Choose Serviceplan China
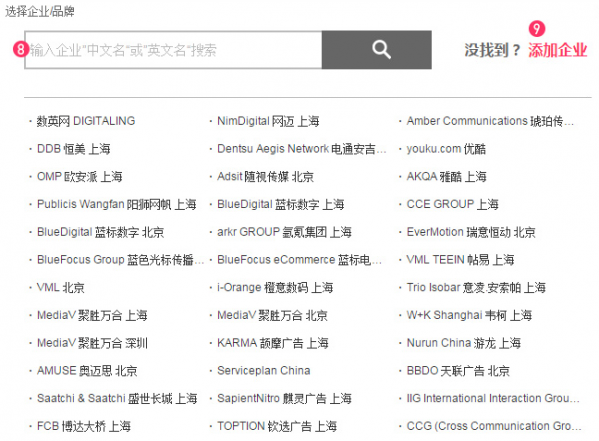The width and height of the screenshot is (599, 441). click(x=264, y=371)
